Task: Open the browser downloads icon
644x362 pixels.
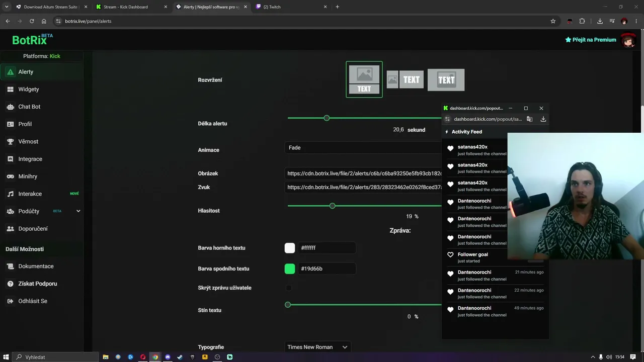Action: (600, 21)
